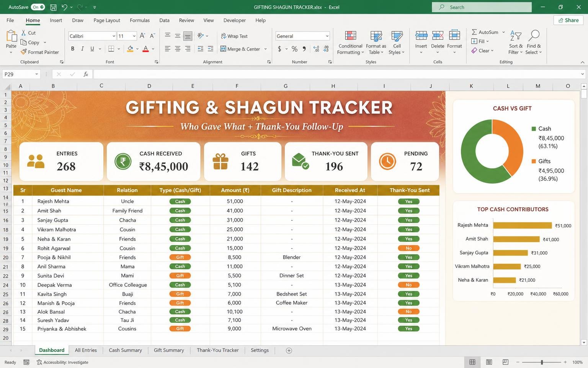Click Cell Styles icon

(x=397, y=36)
